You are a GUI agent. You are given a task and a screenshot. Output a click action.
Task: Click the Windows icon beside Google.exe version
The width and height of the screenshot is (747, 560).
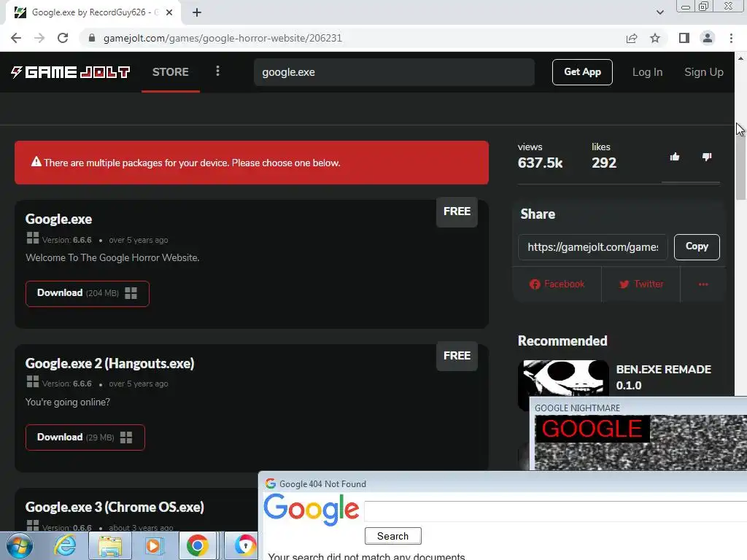[32, 238]
